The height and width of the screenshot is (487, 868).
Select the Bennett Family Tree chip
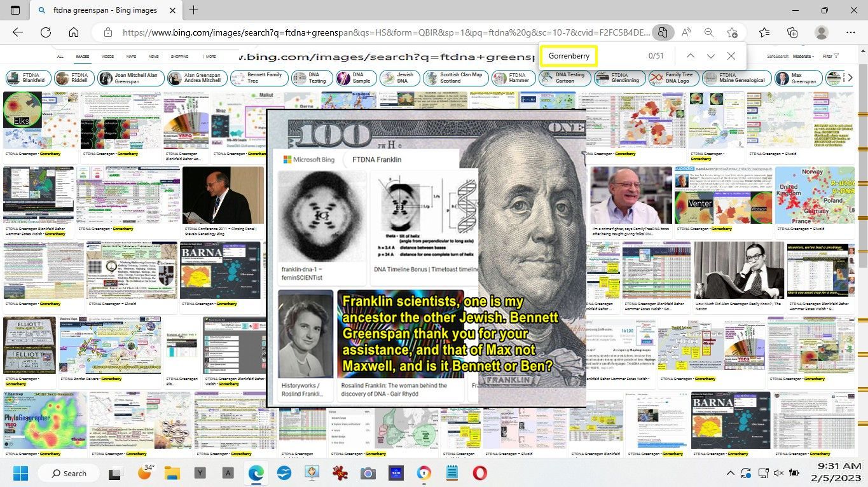[258, 78]
